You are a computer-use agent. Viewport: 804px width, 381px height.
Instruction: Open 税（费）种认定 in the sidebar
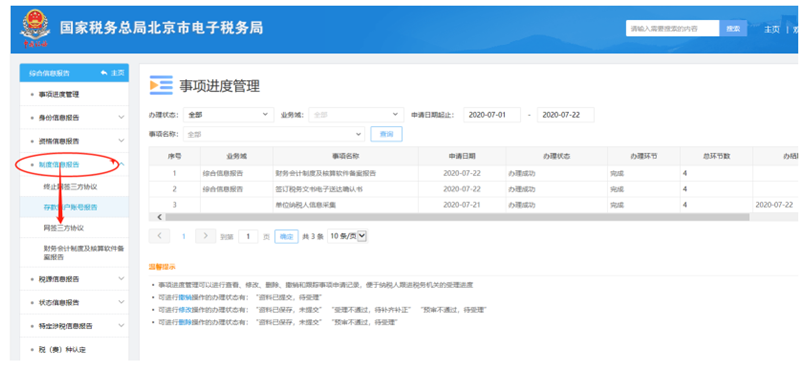coord(62,350)
